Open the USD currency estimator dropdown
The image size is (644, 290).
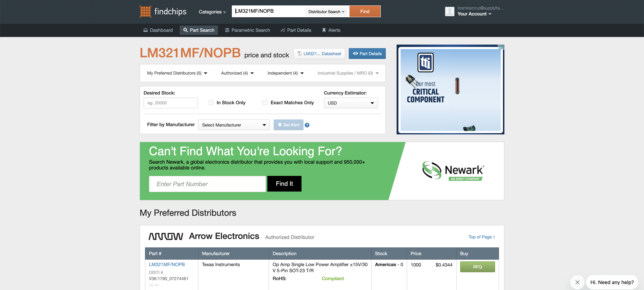[351, 103]
